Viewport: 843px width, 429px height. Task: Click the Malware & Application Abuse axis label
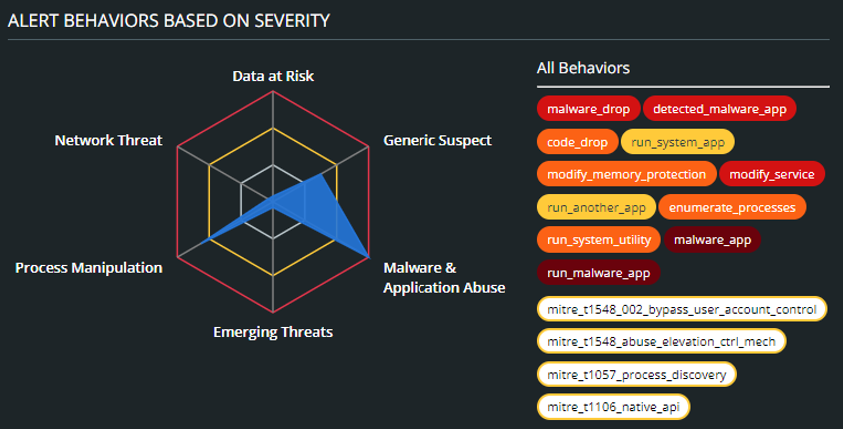point(444,278)
